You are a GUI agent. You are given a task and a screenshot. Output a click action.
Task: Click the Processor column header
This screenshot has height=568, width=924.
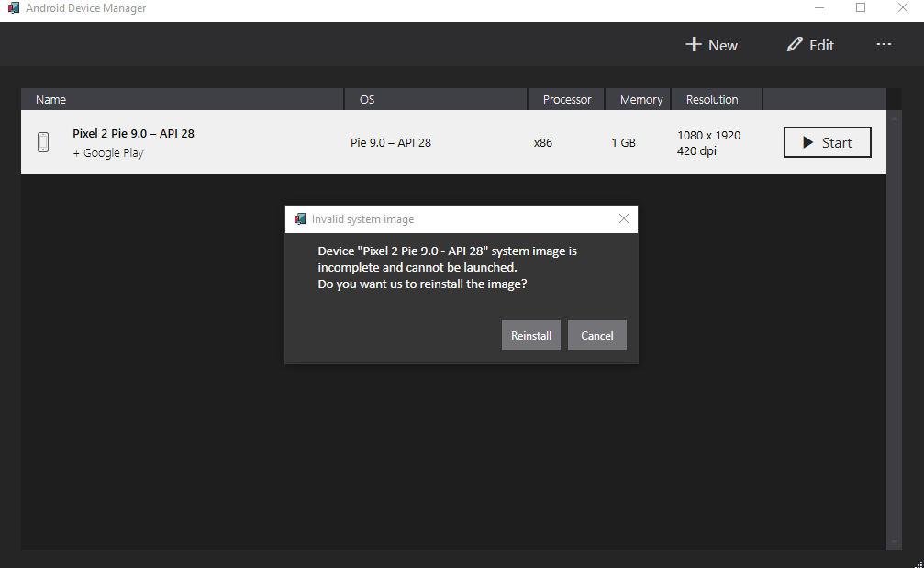click(566, 99)
